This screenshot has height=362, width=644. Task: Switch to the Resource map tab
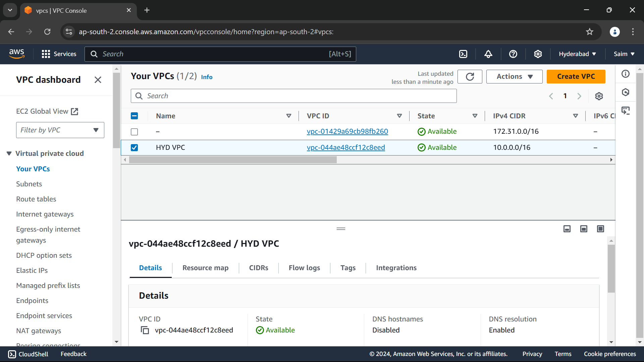205,268
